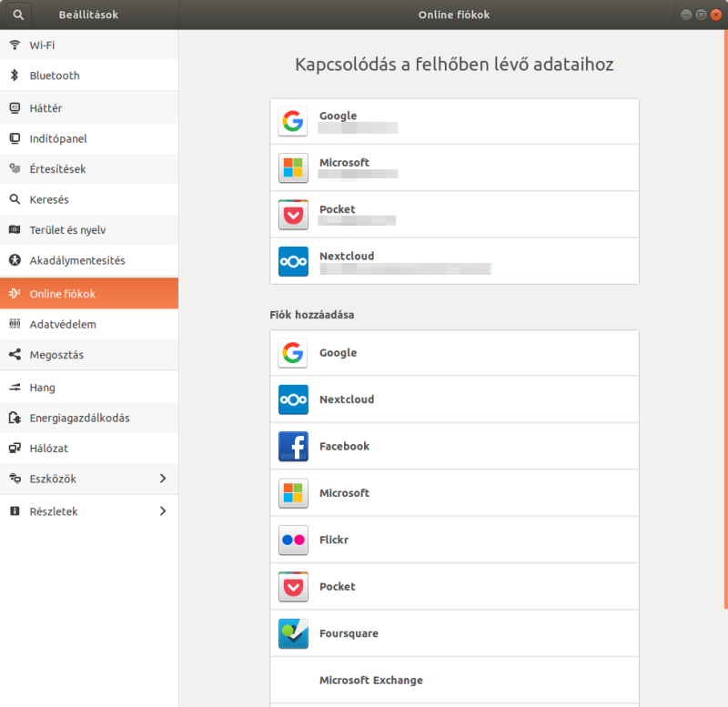The width and height of the screenshot is (728, 707).
Task: Click Kapcsolódás a felhőben lévő adataihoz title
Action: click(454, 64)
